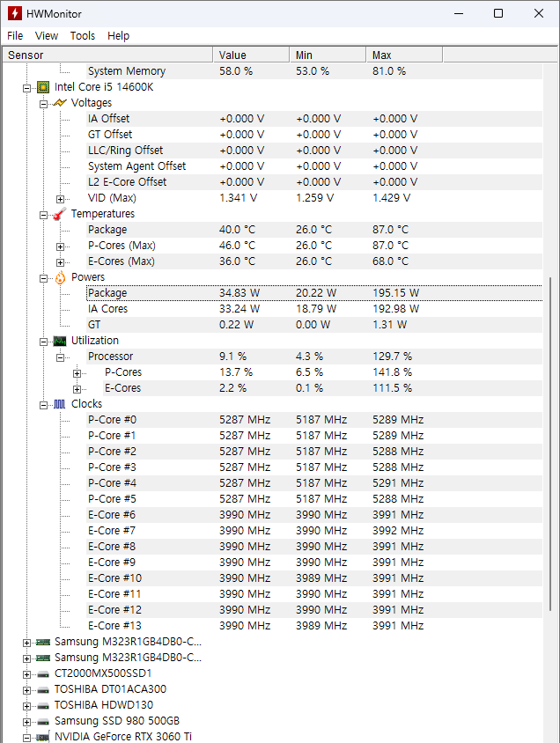Viewport: 560px width, 743px height.
Task: Expand the P-Cores utilization node
Action: pyautogui.click(x=77, y=373)
